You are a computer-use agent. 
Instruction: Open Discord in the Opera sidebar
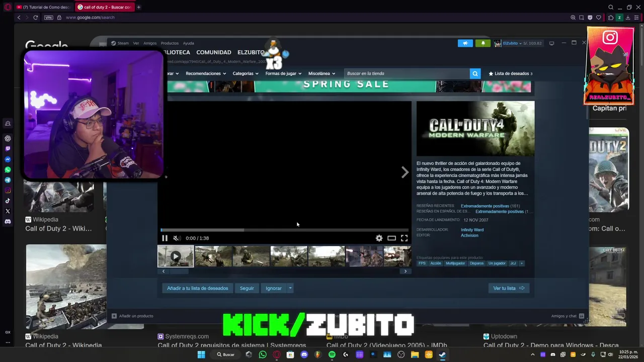pos(8,222)
